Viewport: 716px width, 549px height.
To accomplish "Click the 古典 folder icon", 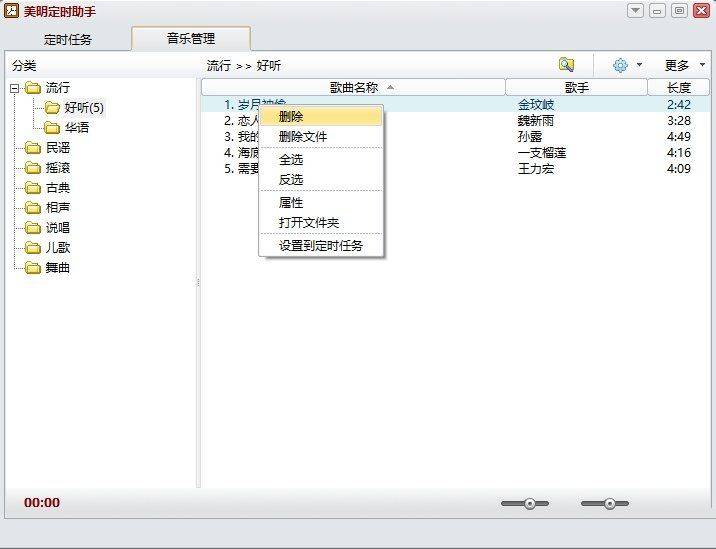I will point(33,188).
